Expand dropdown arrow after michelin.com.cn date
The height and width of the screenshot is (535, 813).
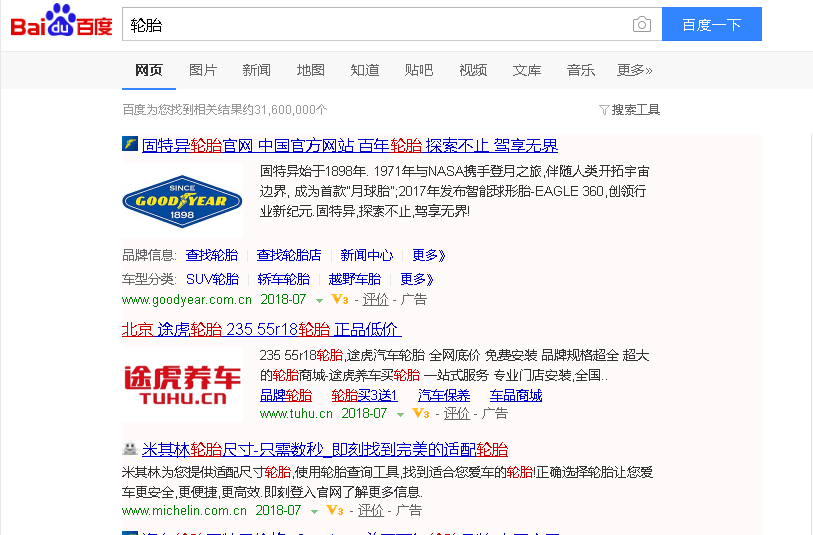coord(314,512)
